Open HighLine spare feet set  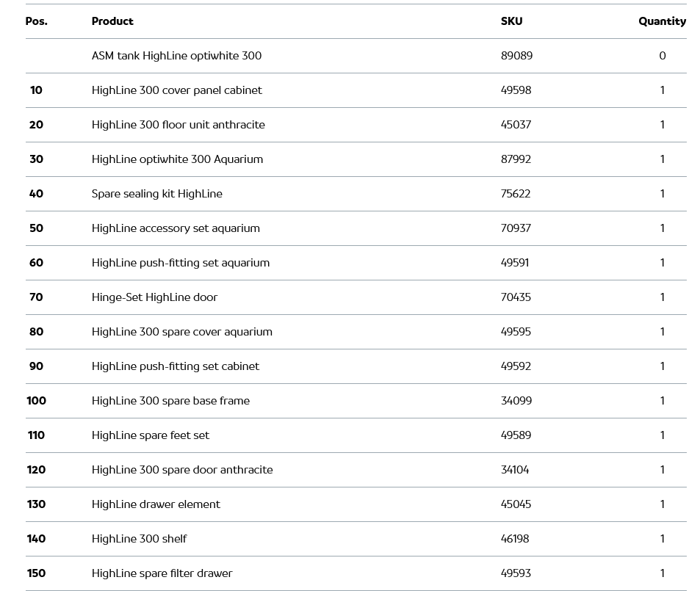(x=150, y=435)
